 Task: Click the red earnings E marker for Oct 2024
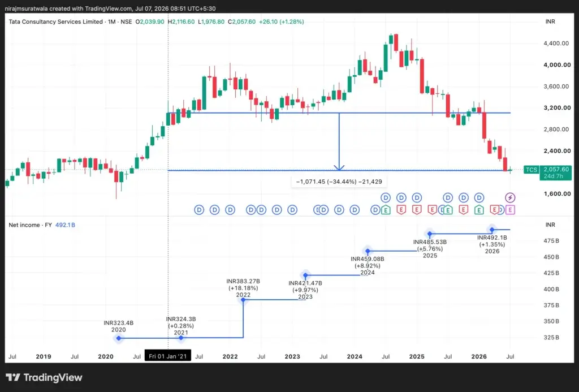401,210
